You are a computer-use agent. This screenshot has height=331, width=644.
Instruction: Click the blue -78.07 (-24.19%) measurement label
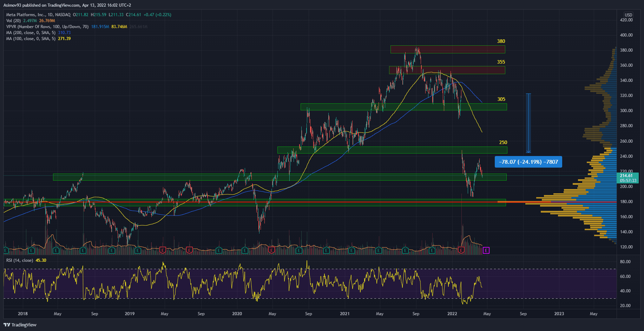pyautogui.click(x=528, y=162)
